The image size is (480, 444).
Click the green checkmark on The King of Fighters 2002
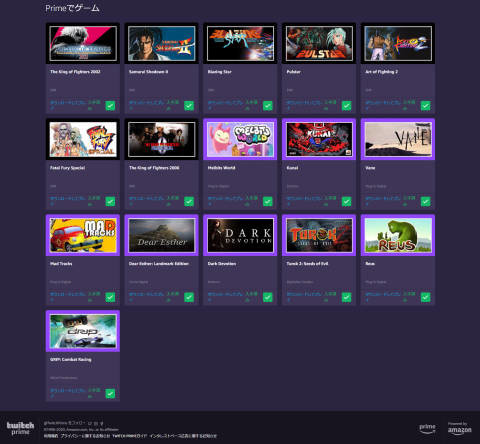click(x=110, y=106)
